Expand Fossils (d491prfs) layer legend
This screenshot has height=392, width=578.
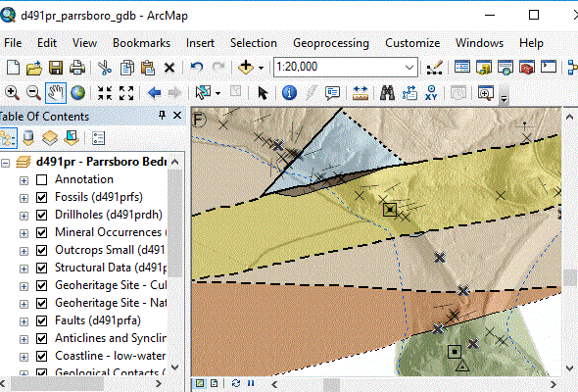click(x=24, y=198)
